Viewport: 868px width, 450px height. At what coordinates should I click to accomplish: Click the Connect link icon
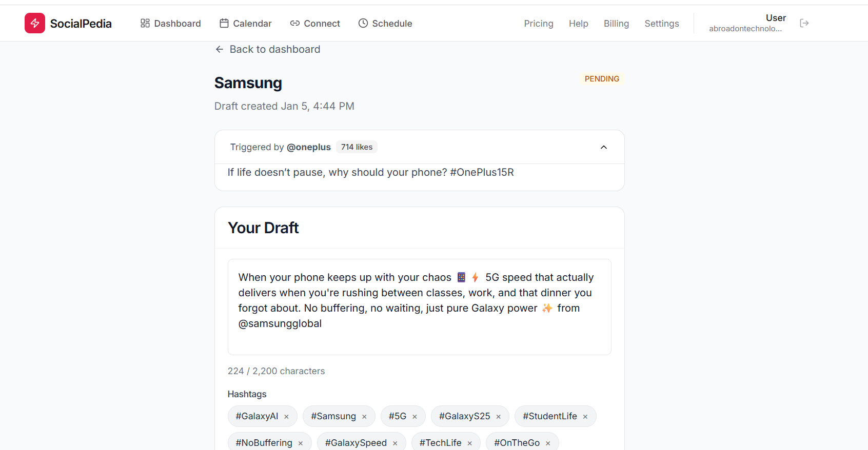coord(294,23)
